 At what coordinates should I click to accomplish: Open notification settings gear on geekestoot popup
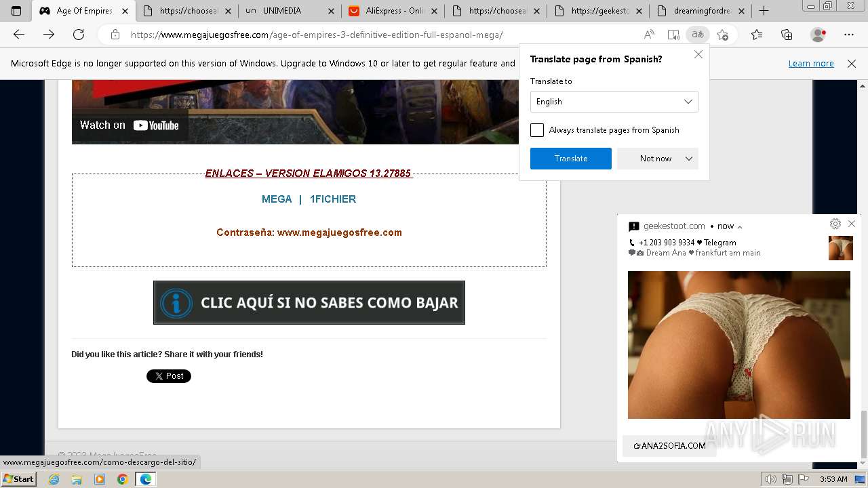coord(835,224)
